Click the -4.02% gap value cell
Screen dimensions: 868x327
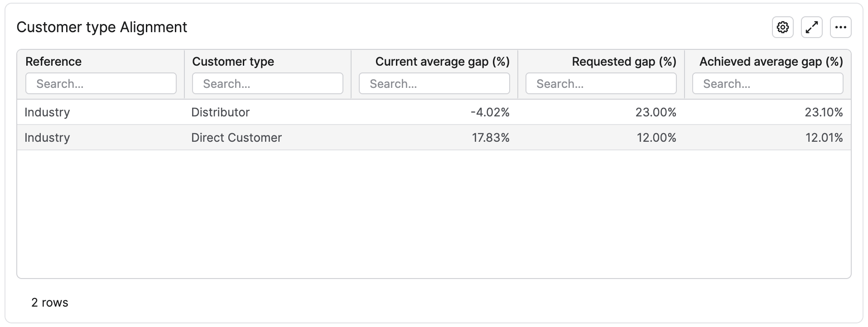click(x=491, y=112)
